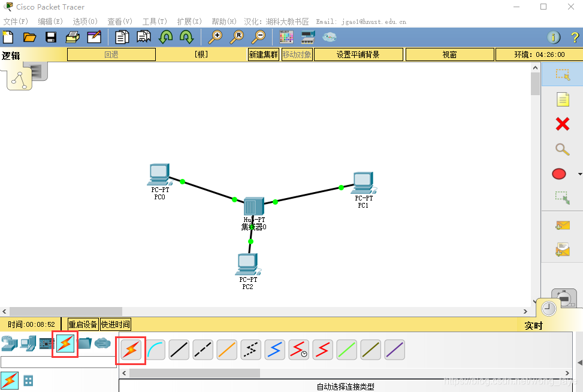Screen dimensions: 583x392
Task: Open the custom devices dialog icon
Action: (308, 37)
